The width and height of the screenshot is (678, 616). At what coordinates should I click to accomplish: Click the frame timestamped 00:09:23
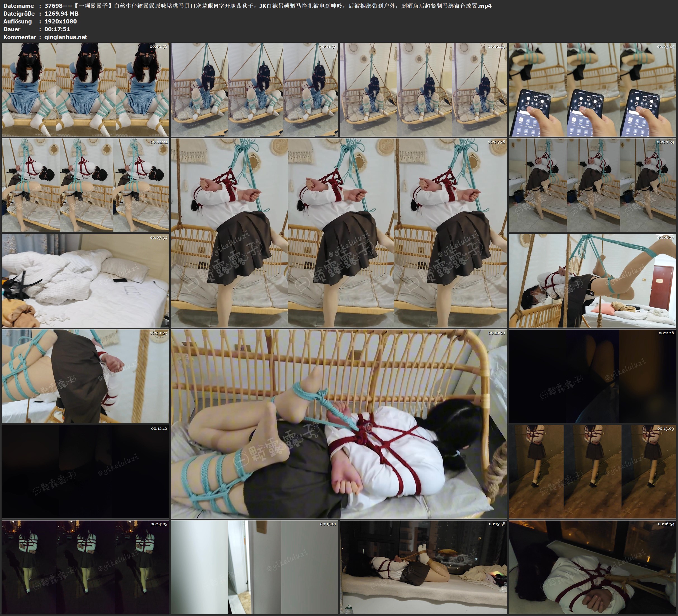[x=85, y=376]
